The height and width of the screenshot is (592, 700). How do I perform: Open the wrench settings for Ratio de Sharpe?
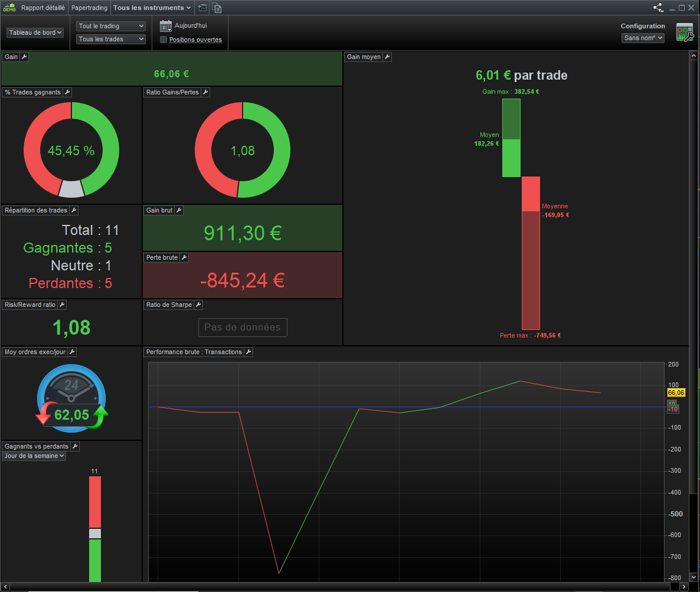coord(199,305)
